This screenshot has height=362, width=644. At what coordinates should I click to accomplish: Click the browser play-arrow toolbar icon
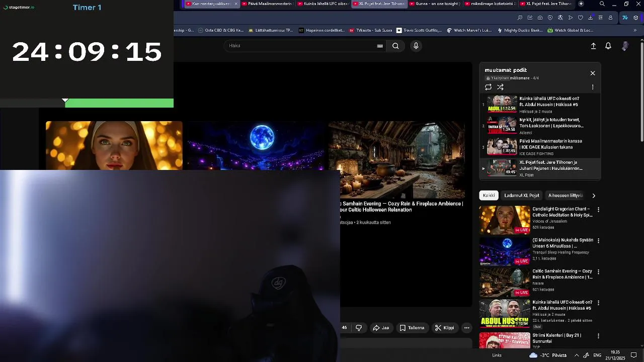tap(570, 18)
